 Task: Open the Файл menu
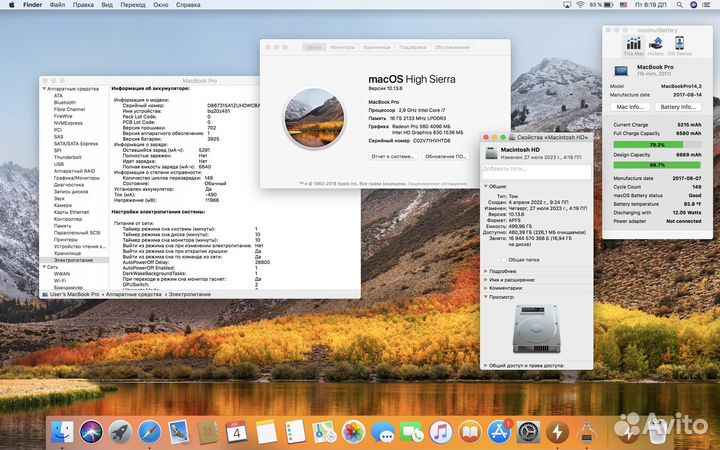pyautogui.click(x=57, y=5)
